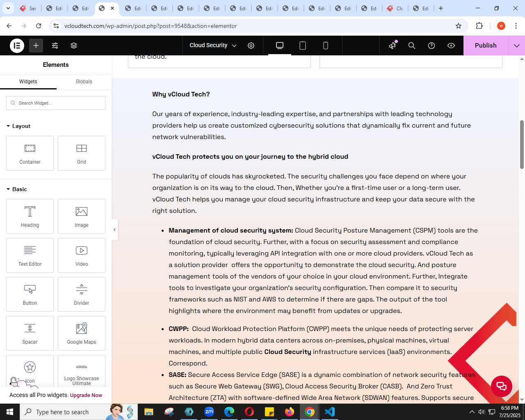Click the 'CWPP:' bullet label
Viewport: 525px width, 420px height.
coord(178,329)
